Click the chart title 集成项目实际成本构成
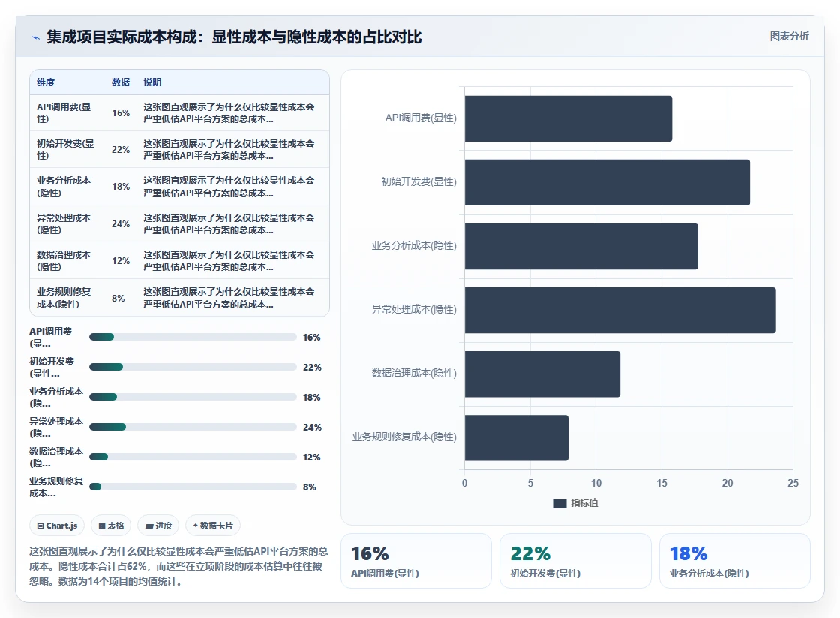840x618 pixels. pyautogui.click(x=234, y=37)
